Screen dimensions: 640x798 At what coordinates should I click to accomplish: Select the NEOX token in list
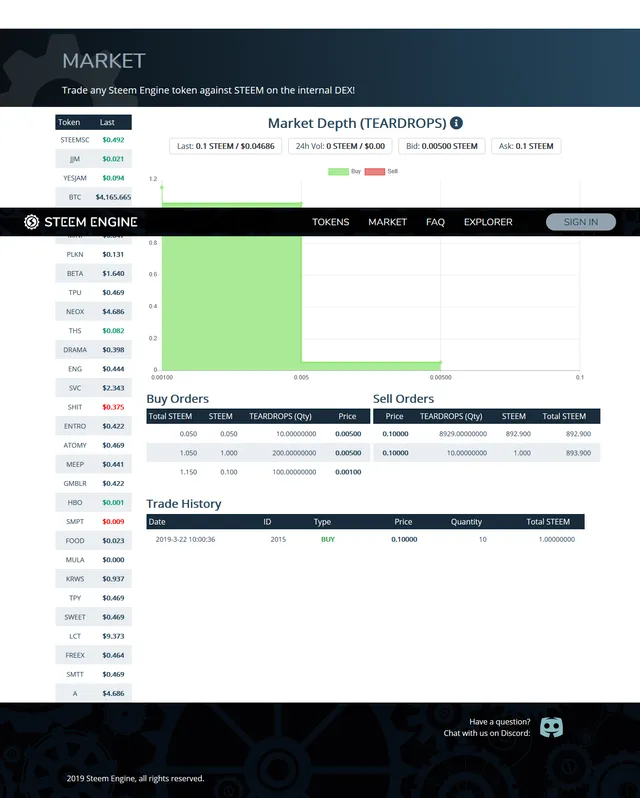[94, 311]
